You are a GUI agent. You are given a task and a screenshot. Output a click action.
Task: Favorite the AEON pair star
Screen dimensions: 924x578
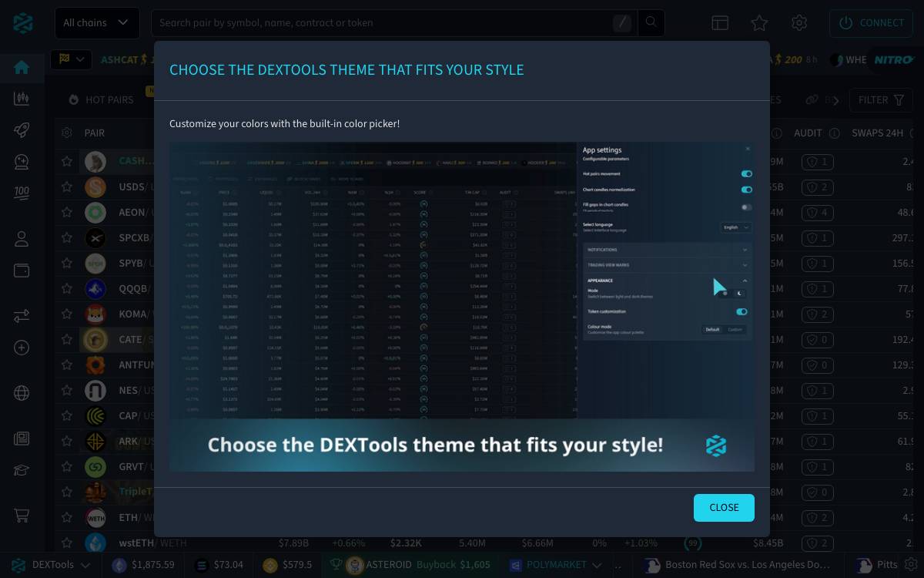click(67, 212)
